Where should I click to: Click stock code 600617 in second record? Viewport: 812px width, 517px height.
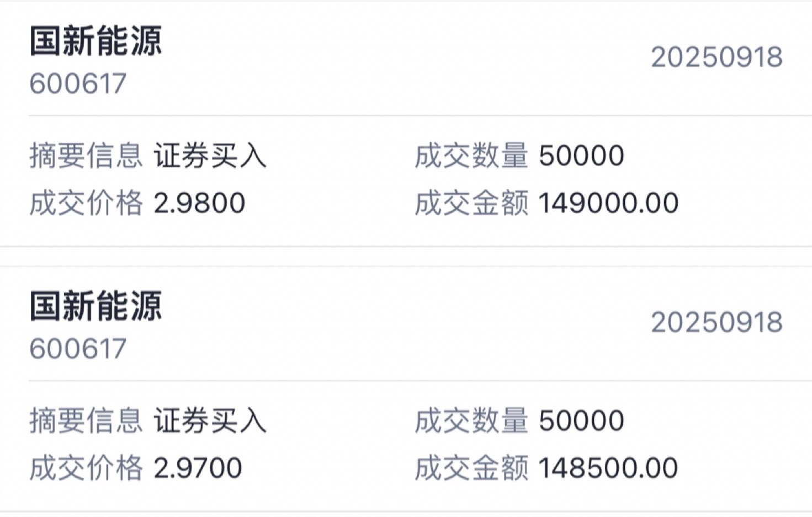tap(78, 349)
